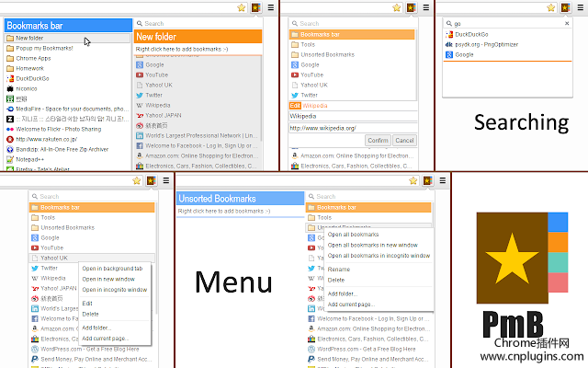The height and width of the screenshot is (368, 588).
Task: Choose Rename in the folder context menu
Action: coord(339,270)
